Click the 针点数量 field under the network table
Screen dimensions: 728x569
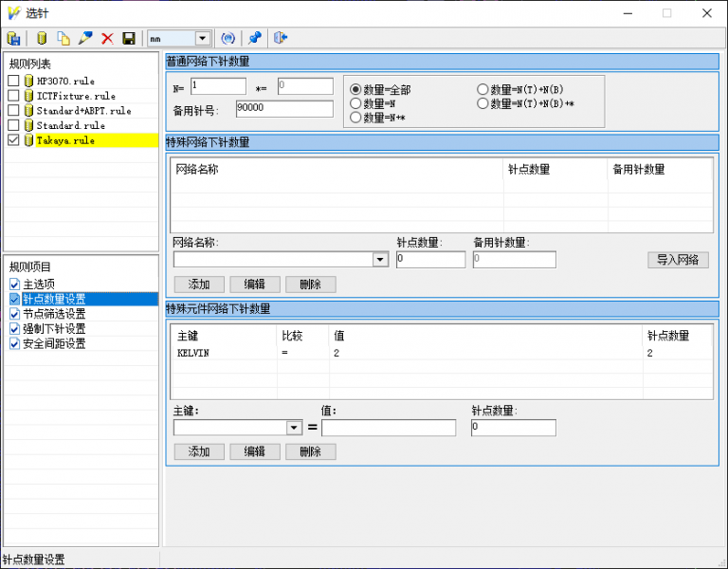(x=431, y=259)
